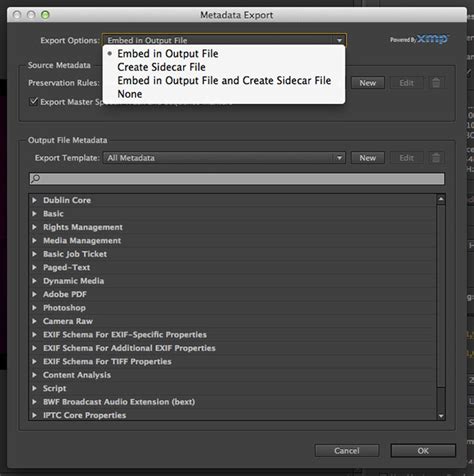Expand EXIF Schema For TIFF Properties
This screenshot has height=476, width=474.
(x=34, y=362)
